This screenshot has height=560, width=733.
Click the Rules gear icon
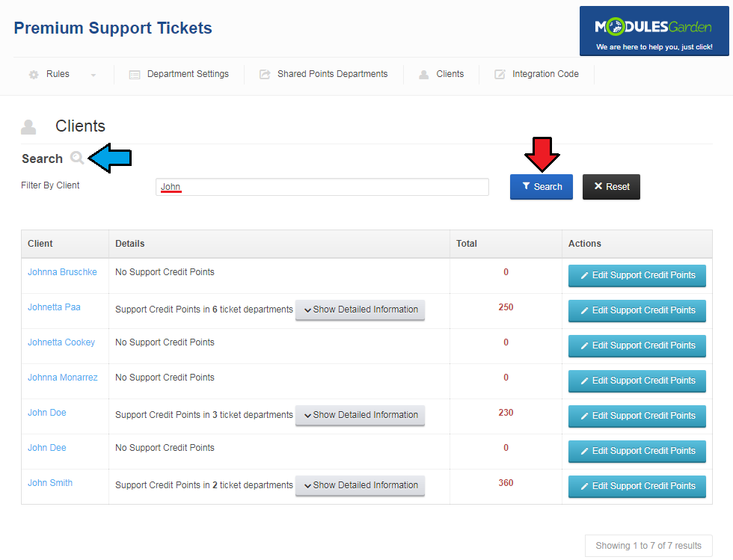34,74
